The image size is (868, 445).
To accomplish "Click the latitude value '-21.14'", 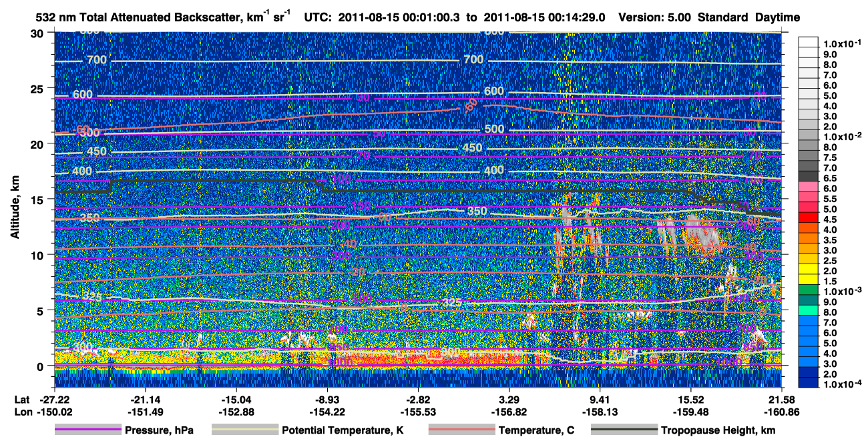I will [145, 398].
